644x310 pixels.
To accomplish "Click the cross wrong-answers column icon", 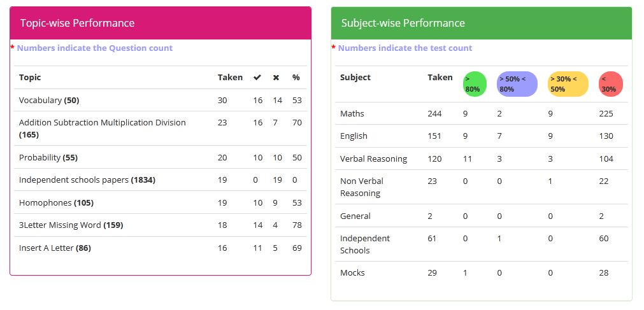I will point(276,77).
